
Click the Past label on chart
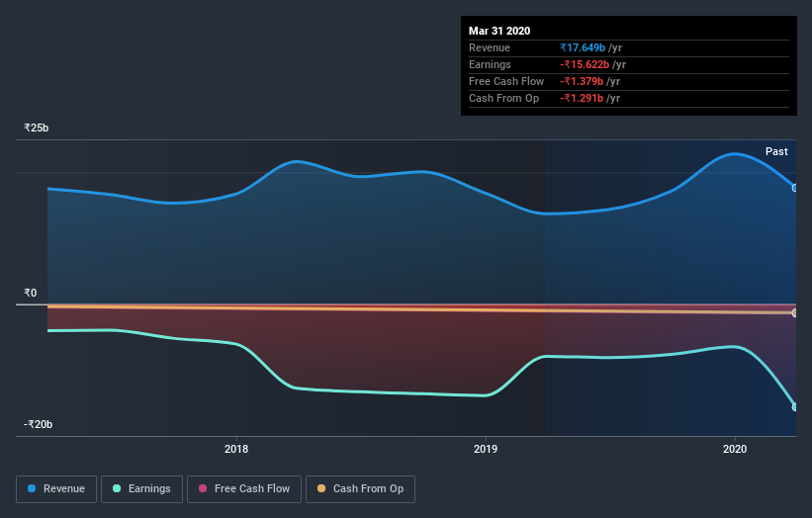coord(776,151)
